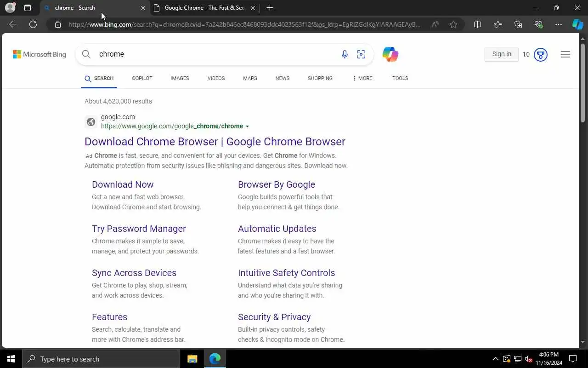Open the Split screen icon

click(477, 24)
